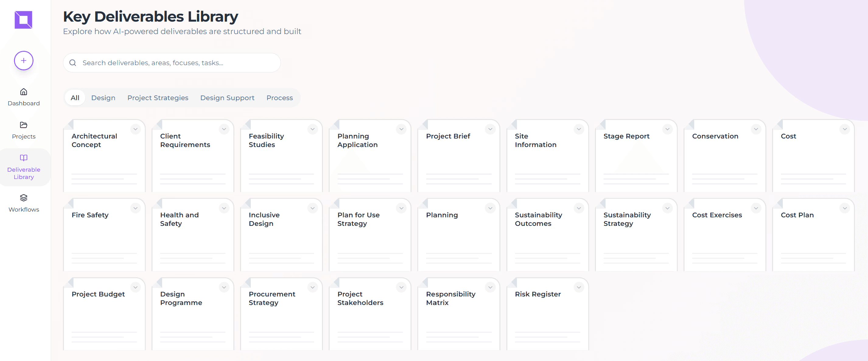Open the Project Budget deliverable card
This screenshot has height=361, width=868.
[104, 314]
